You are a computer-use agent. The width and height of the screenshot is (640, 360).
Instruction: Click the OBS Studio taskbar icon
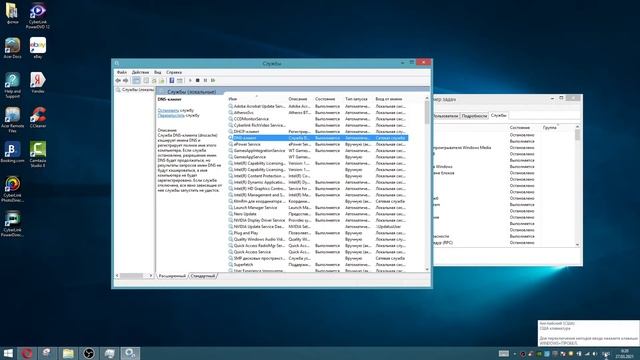pyautogui.click(x=89, y=353)
